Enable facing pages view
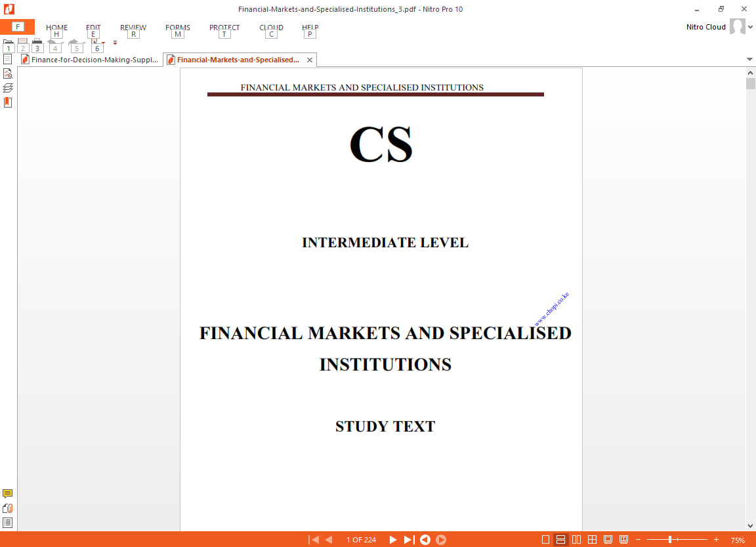The width and height of the screenshot is (756, 547). tap(576, 540)
